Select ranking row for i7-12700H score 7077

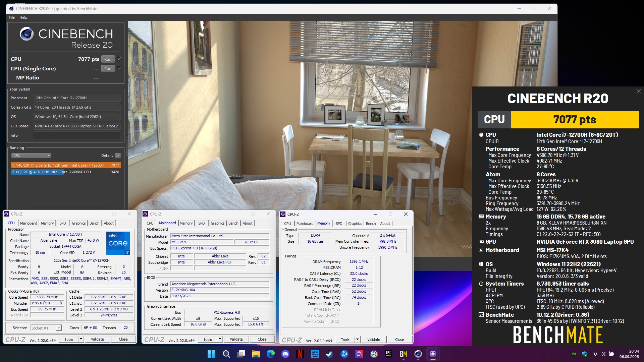tap(65, 165)
